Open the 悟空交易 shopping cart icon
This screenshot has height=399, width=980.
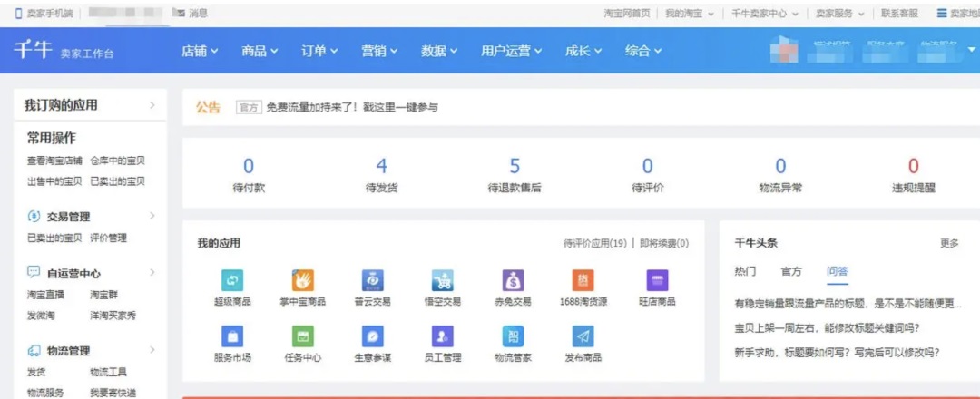click(443, 281)
